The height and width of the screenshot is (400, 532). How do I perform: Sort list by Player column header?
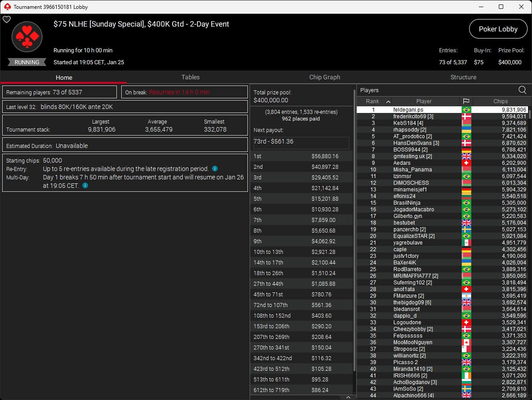click(x=424, y=101)
